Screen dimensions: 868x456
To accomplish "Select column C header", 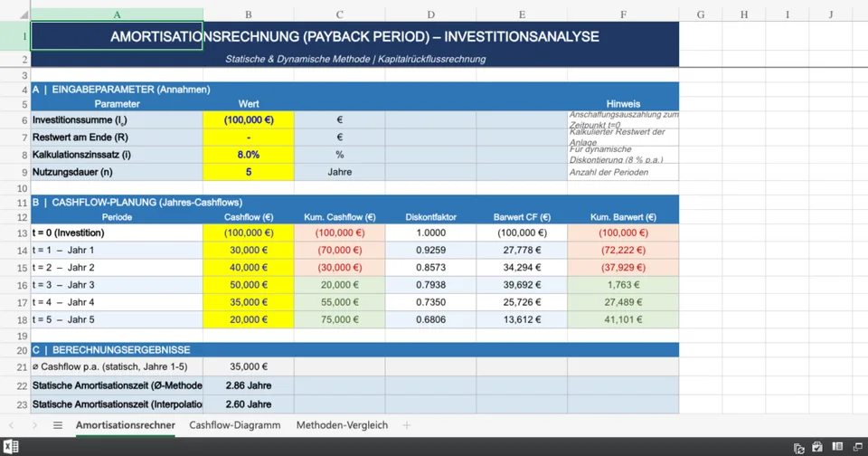I will tap(339, 15).
